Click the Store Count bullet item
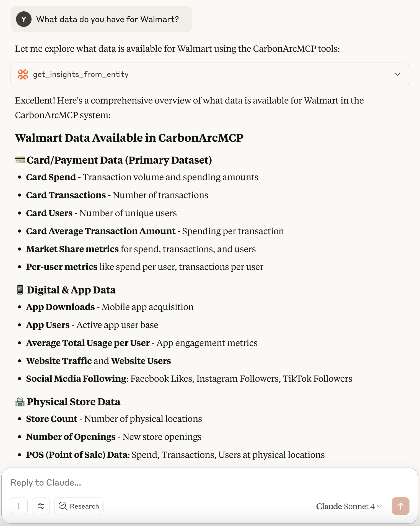 pos(114,419)
